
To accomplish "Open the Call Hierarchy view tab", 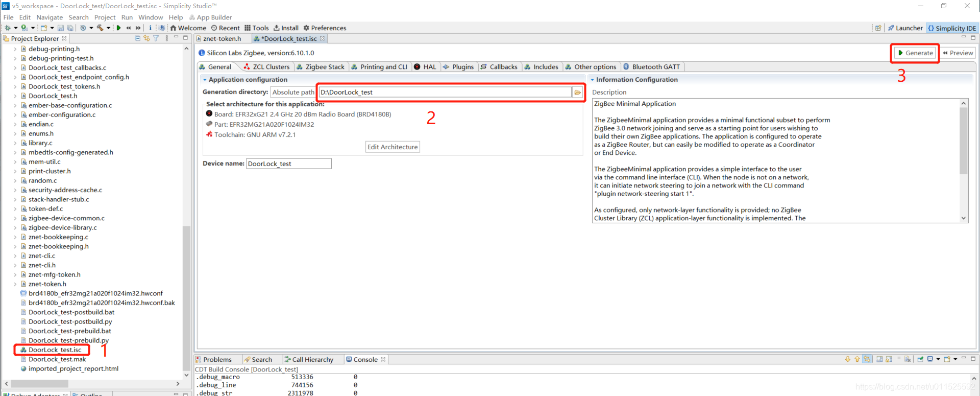I will [309, 360].
